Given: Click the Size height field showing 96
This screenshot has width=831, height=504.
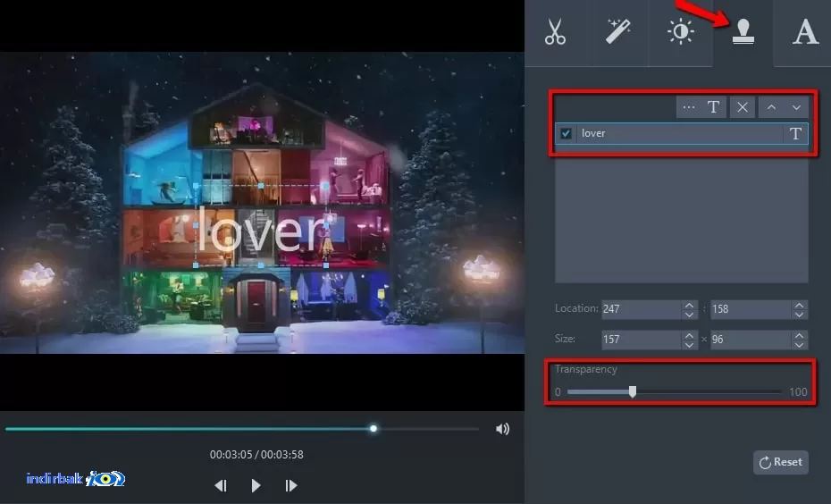Looking at the screenshot, I should [751, 340].
